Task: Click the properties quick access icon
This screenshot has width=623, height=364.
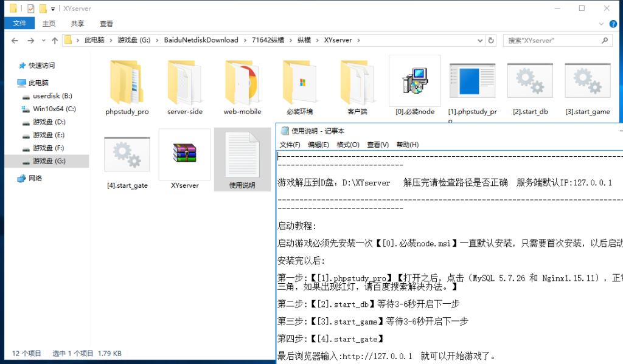Action: pyautogui.click(x=31, y=9)
